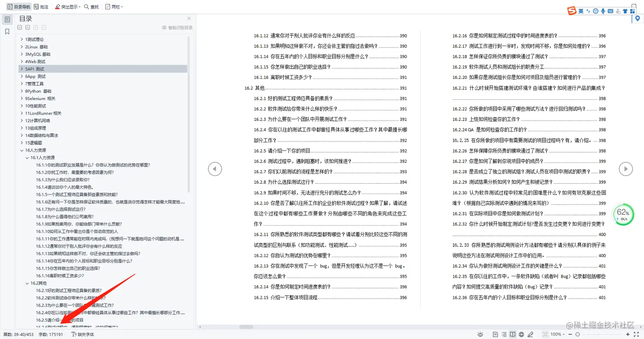644x339 pixels.
Task: Switch to the 目录导航 tab
Action: 18,6
